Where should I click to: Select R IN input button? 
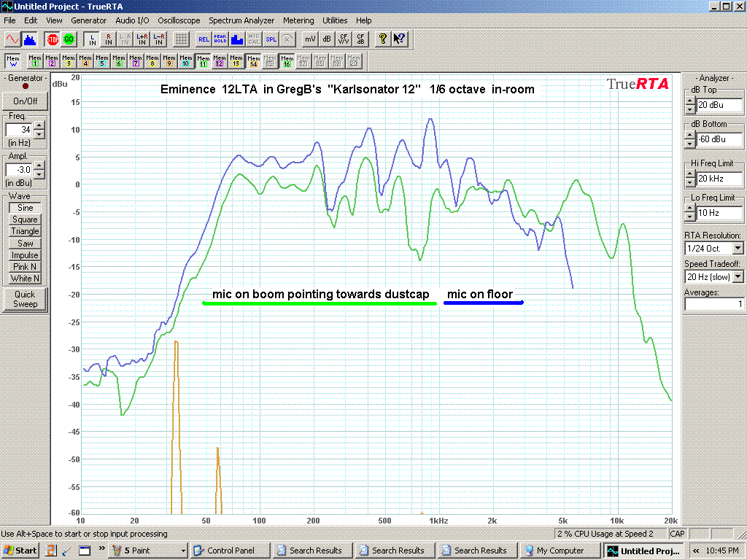pyautogui.click(x=109, y=39)
